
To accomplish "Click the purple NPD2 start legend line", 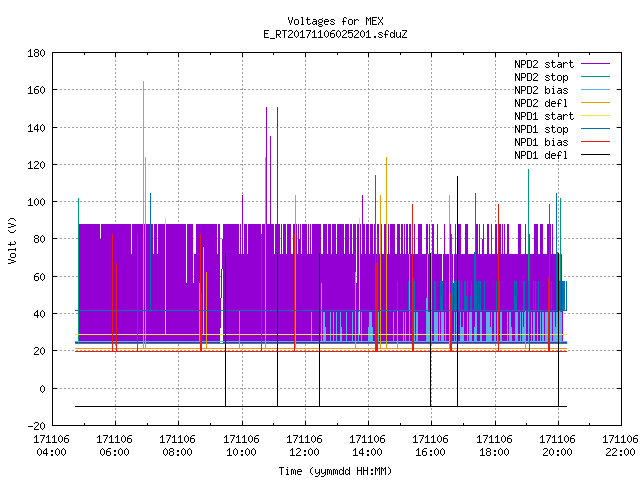I will (595, 64).
